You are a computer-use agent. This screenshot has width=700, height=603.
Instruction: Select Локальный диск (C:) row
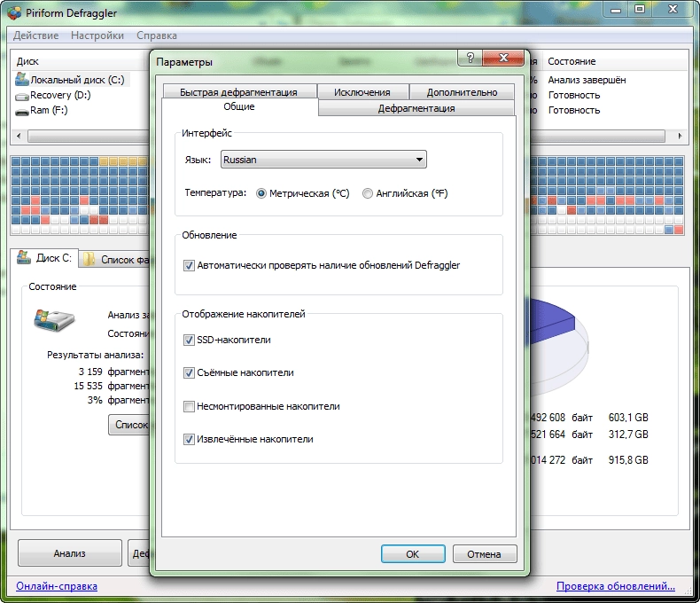pos(77,80)
